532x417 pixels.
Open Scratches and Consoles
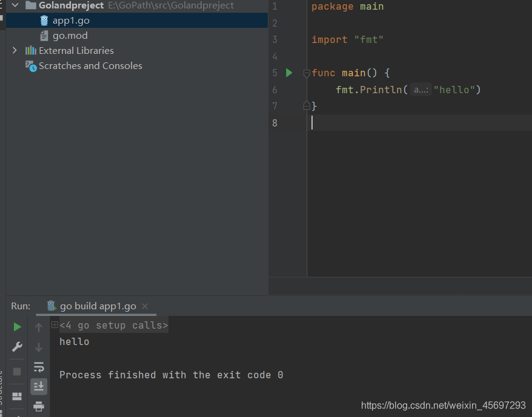90,66
